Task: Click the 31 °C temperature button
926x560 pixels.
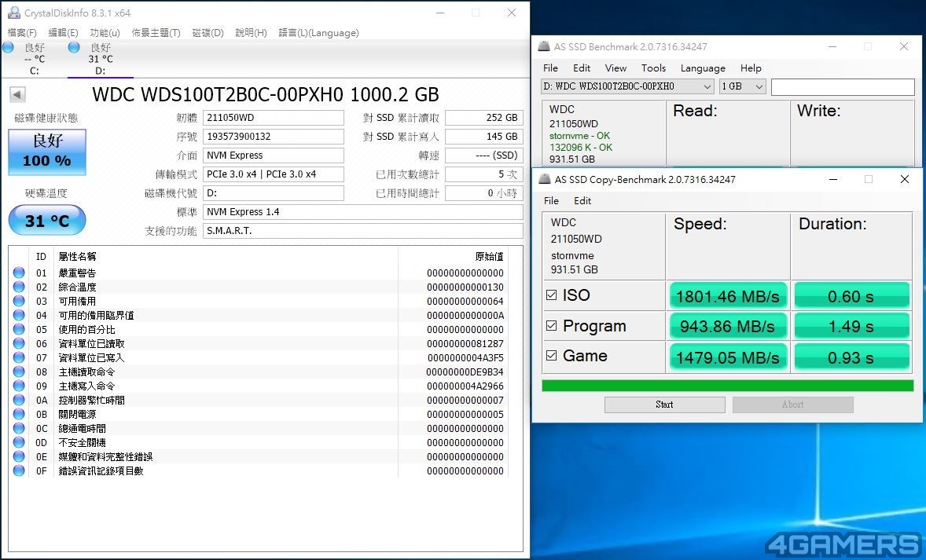Action: [x=47, y=221]
